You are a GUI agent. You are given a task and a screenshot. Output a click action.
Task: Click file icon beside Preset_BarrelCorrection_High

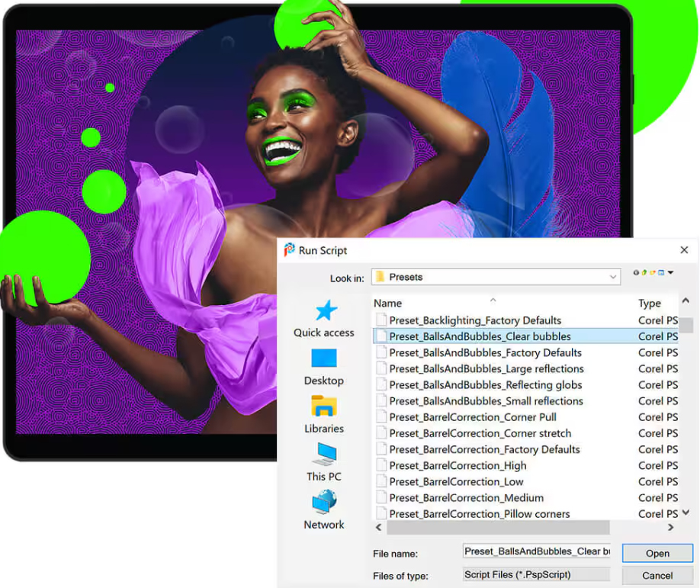[x=381, y=465]
